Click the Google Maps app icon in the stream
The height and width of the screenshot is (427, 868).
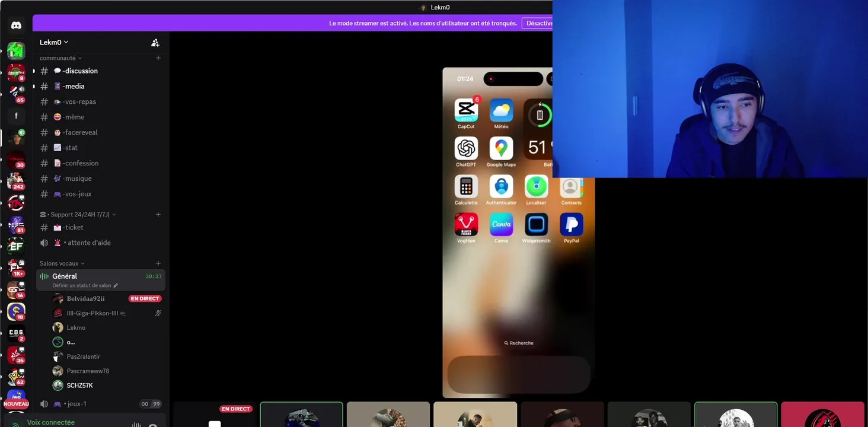[501, 148]
